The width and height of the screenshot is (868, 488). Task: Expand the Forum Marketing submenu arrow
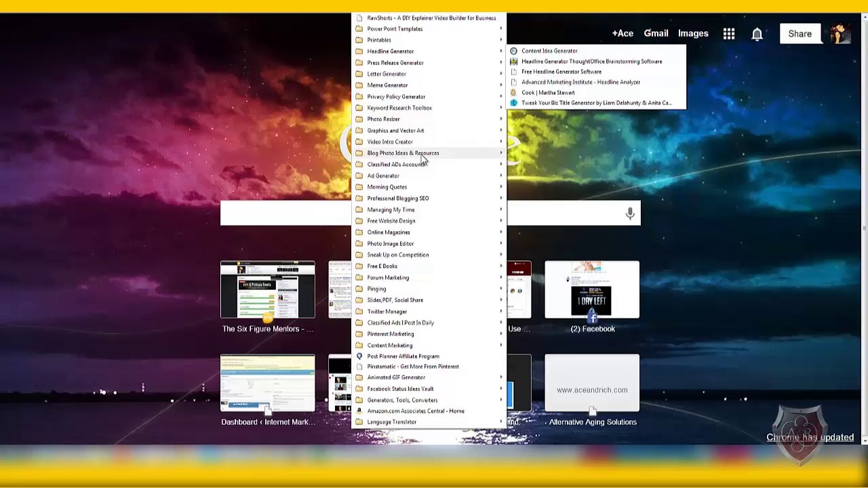point(501,278)
